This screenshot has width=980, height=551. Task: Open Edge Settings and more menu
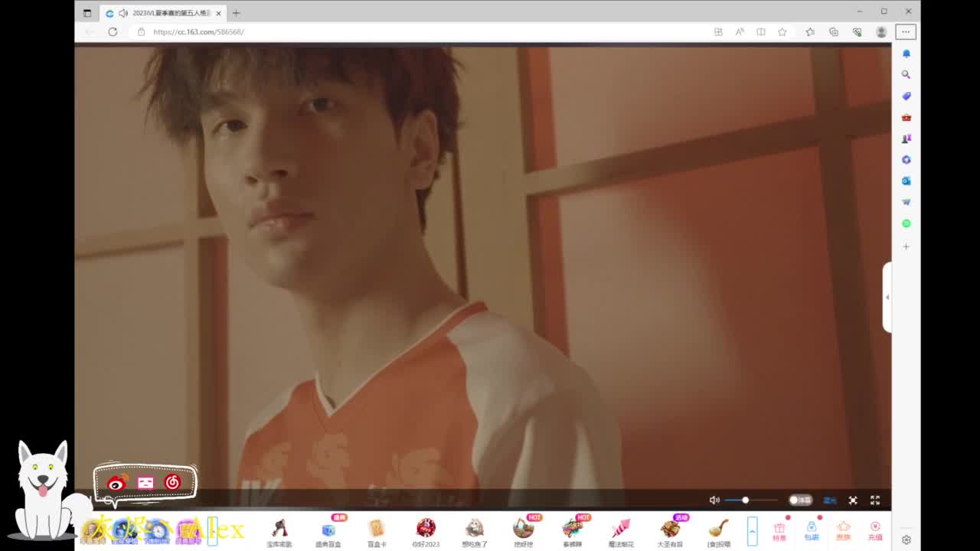[906, 31]
